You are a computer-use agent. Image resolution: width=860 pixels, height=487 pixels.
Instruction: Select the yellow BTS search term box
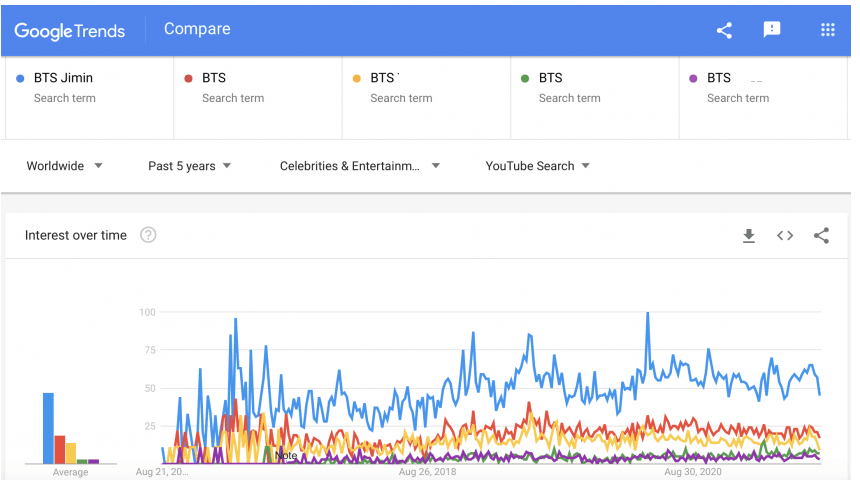coord(426,98)
